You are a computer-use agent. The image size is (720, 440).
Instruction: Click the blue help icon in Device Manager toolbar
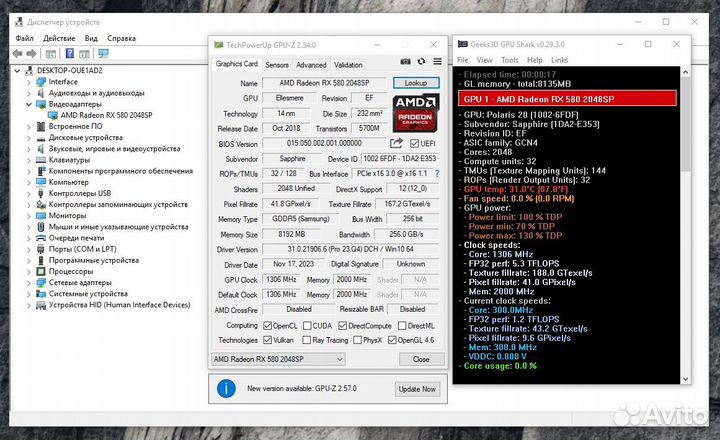point(70,53)
